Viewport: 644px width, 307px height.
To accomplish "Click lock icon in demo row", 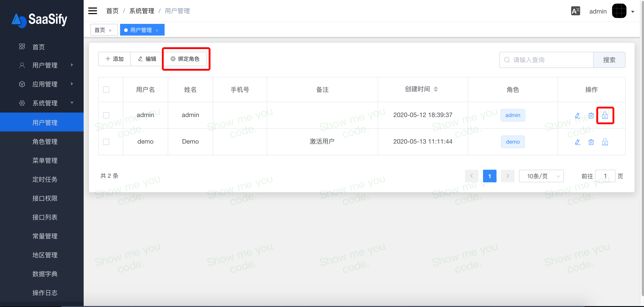I will tap(605, 142).
